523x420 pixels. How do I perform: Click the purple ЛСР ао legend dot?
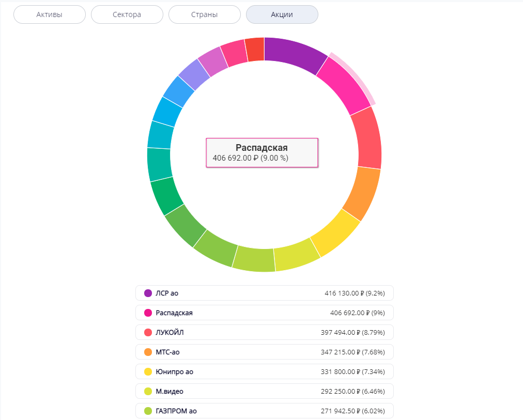point(148,293)
